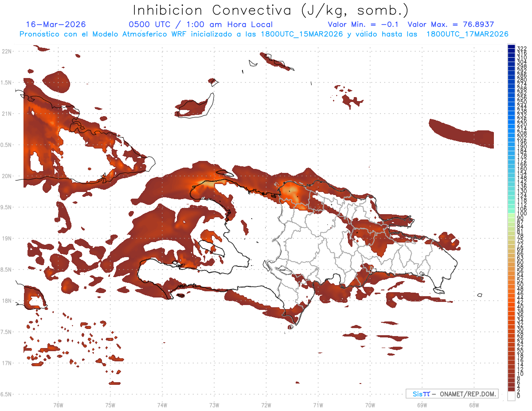The image size is (532, 411).
Task: Click the 'SisPI - ONAMET/REP.DOM.' credit box
Action: pos(452,394)
